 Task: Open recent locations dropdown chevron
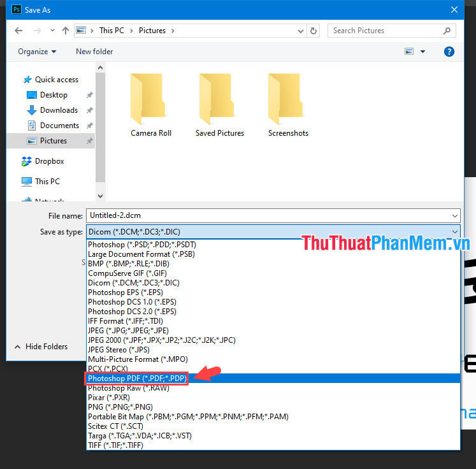[52, 31]
